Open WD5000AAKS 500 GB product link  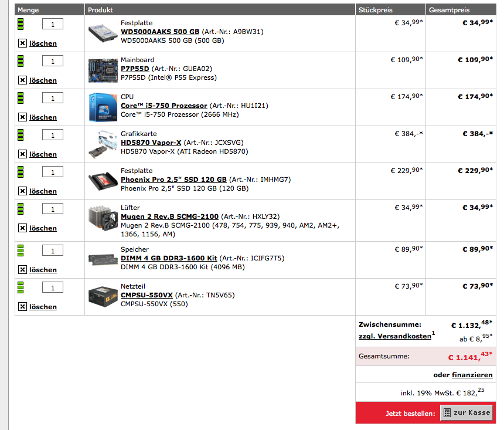click(x=160, y=32)
